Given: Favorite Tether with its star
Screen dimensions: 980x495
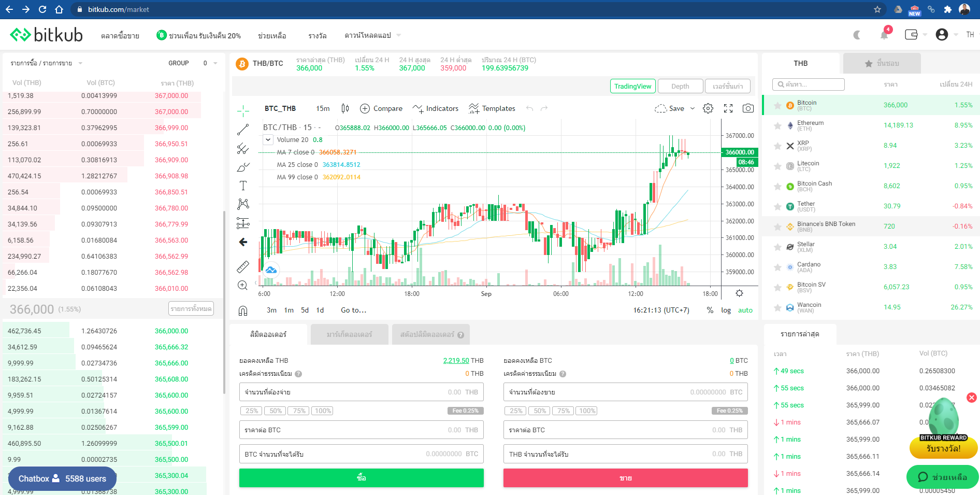Looking at the screenshot, I should coord(777,206).
